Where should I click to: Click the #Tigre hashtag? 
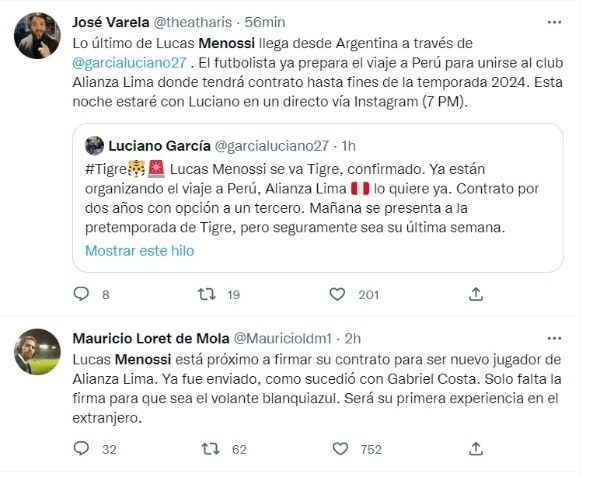[106, 170]
